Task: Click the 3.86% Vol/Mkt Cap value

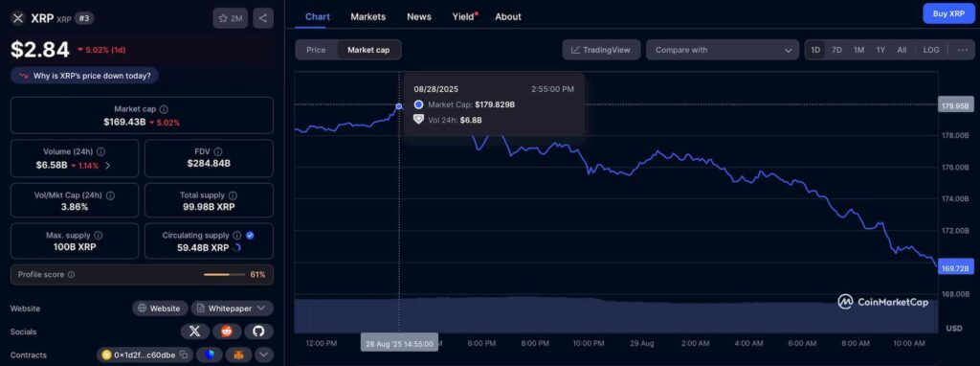Action: click(75, 206)
